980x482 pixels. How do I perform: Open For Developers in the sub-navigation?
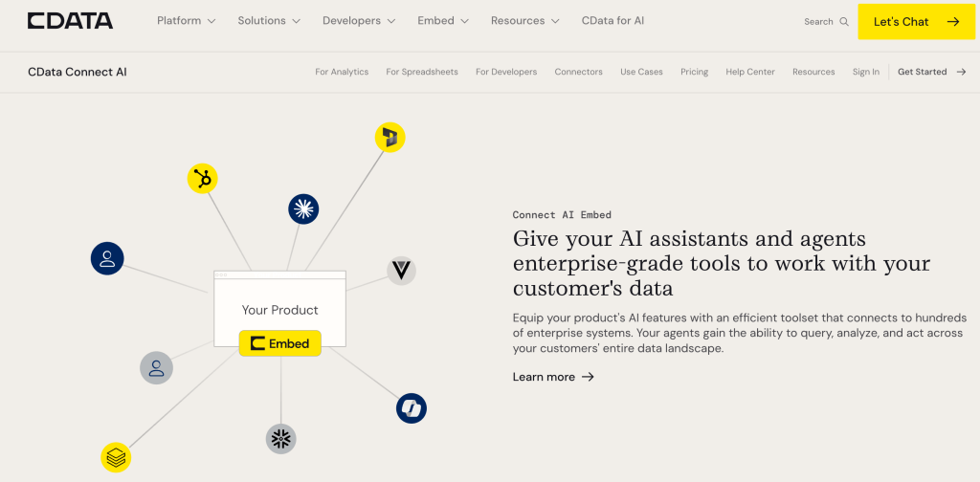[x=506, y=72]
